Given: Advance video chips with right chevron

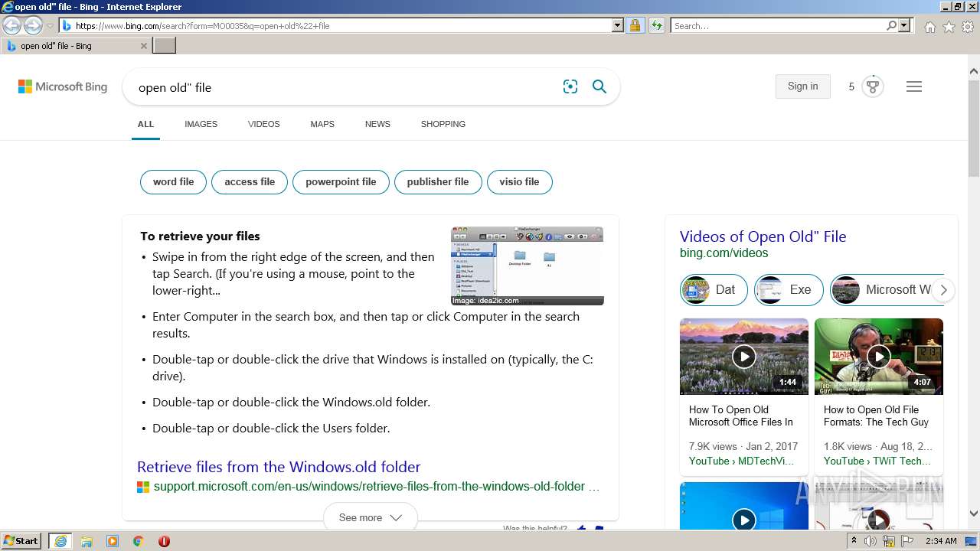Looking at the screenshot, I should point(943,290).
